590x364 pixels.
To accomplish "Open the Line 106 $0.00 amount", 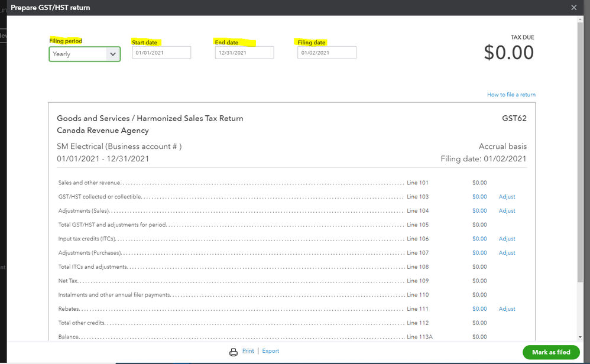I will pos(479,239).
